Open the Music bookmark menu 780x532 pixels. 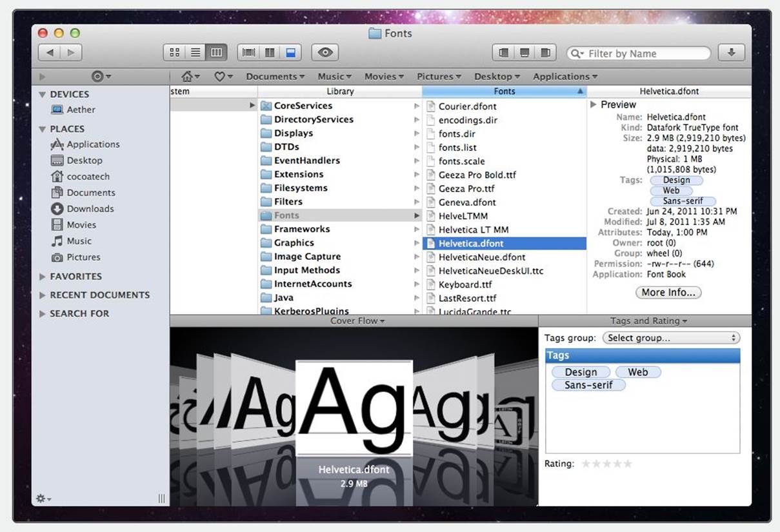pyautogui.click(x=335, y=76)
